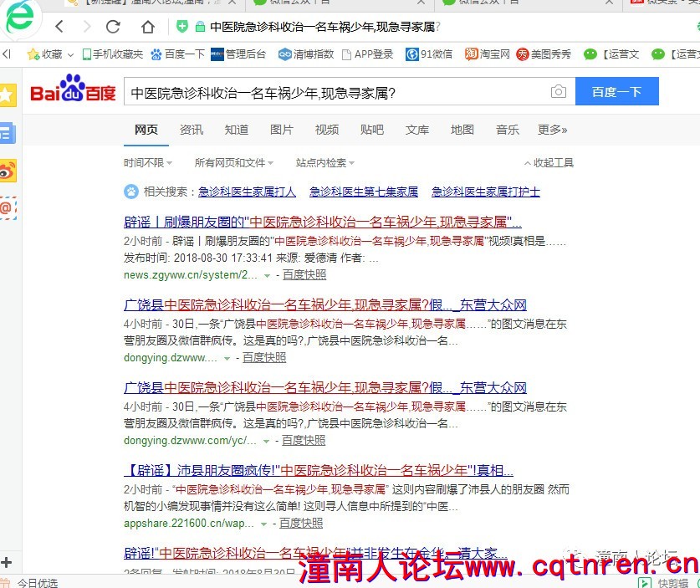
Task: Switch to the 资讯 tab
Action: point(192,130)
